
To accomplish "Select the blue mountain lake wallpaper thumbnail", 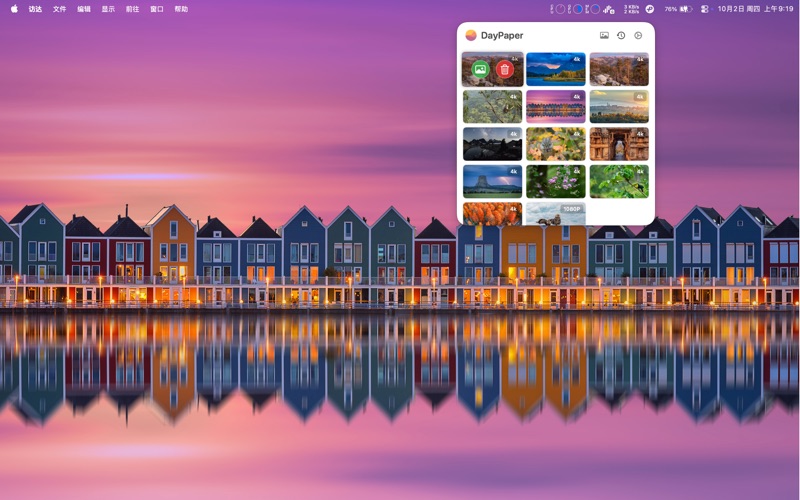I will [x=556, y=69].
